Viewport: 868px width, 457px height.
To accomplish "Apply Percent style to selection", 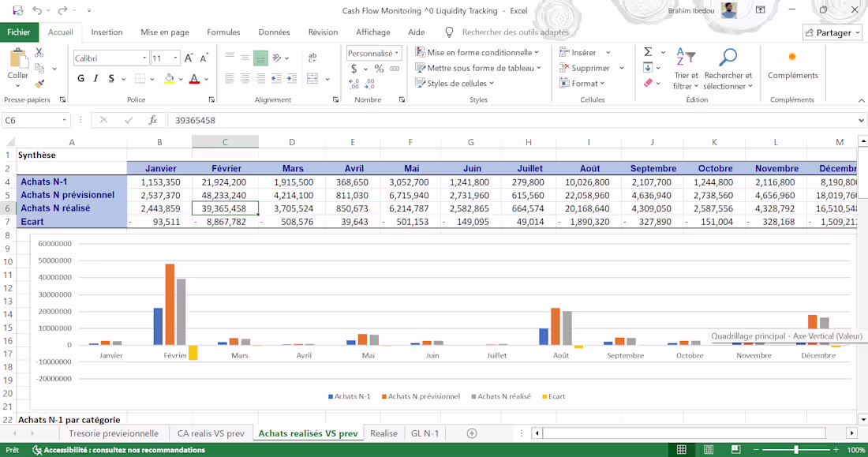I will [x=380, y=69].
